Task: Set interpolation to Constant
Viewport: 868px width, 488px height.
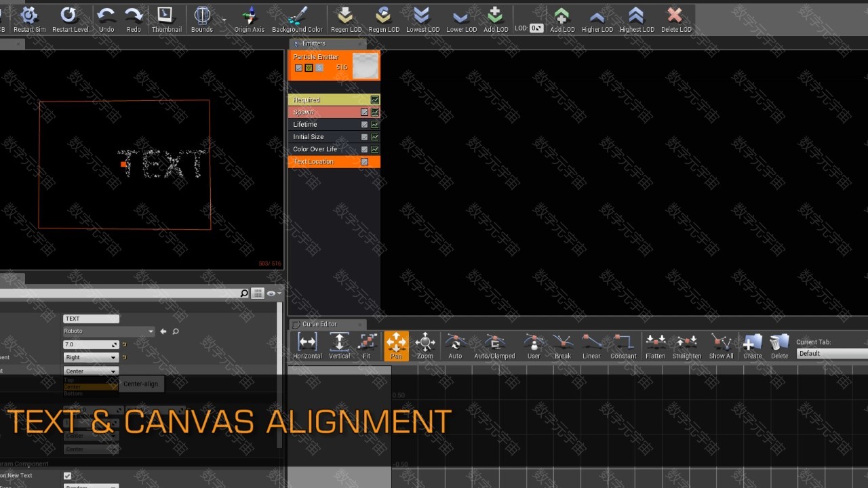Action: 623,346
